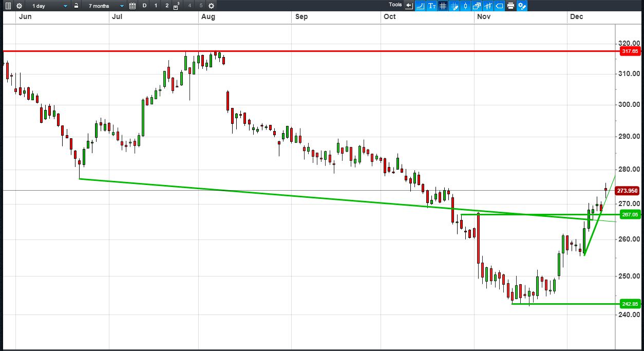The height and width of the screenshot is (351, 644).
Task: Select the red 317.65 price level label
Action: point(630,51)
